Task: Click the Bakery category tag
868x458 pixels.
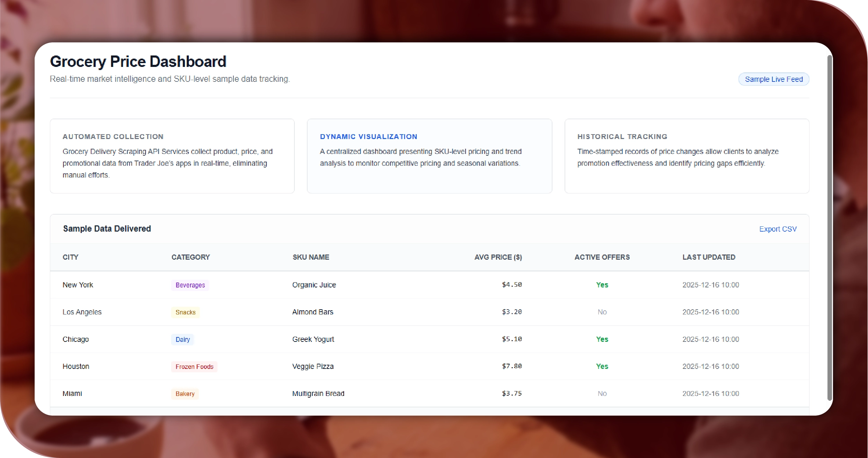Action: click(185, 394)
